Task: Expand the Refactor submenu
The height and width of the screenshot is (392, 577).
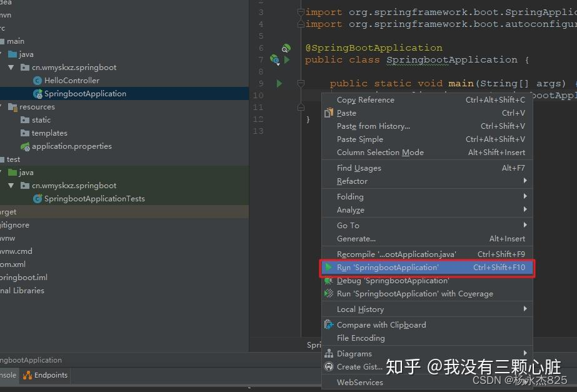Action: point(353,181)
